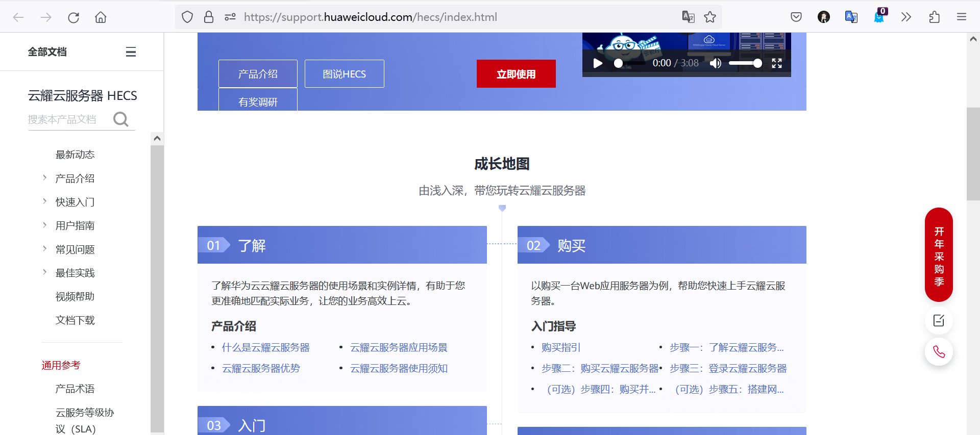Screen dimensions: 980x435
Task: Click the address bar URL
Action: (370, 17)
